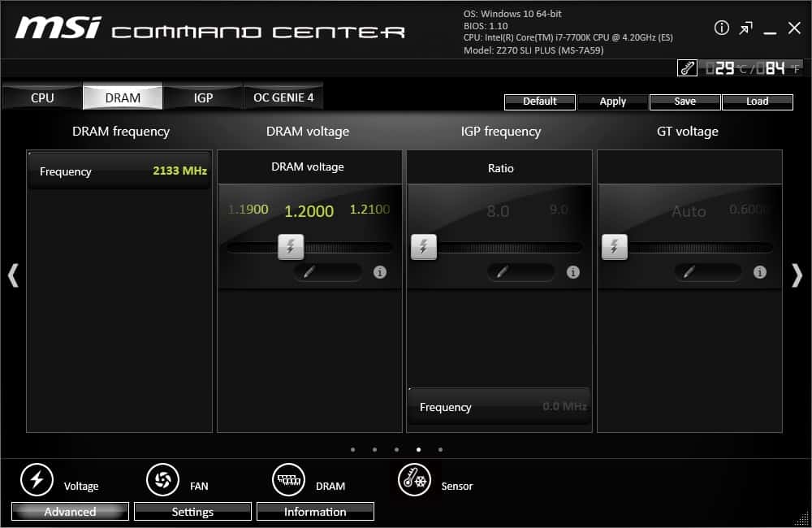Select the fourth page dot
This screenshot has width=812, height=528.
click(418, 450)
